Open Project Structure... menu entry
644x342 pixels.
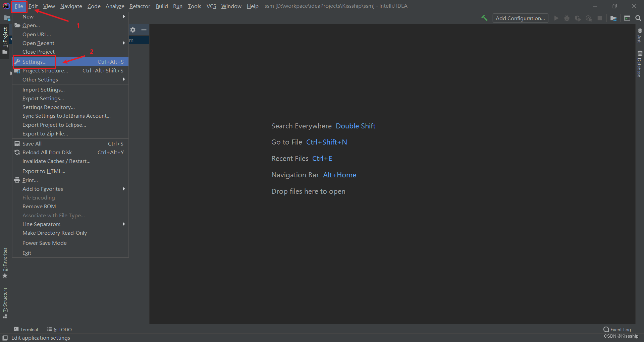coord(70,70)
